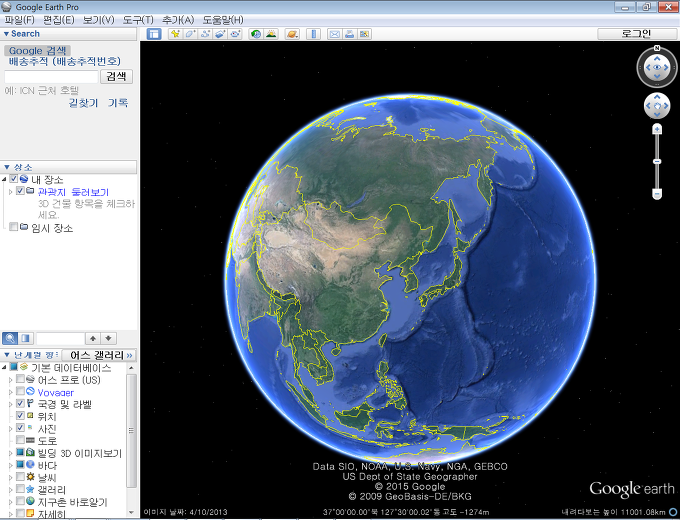Start the Record a Tour tool
Image resolution: width=680 pixels, height=520 pixels.
235,34
